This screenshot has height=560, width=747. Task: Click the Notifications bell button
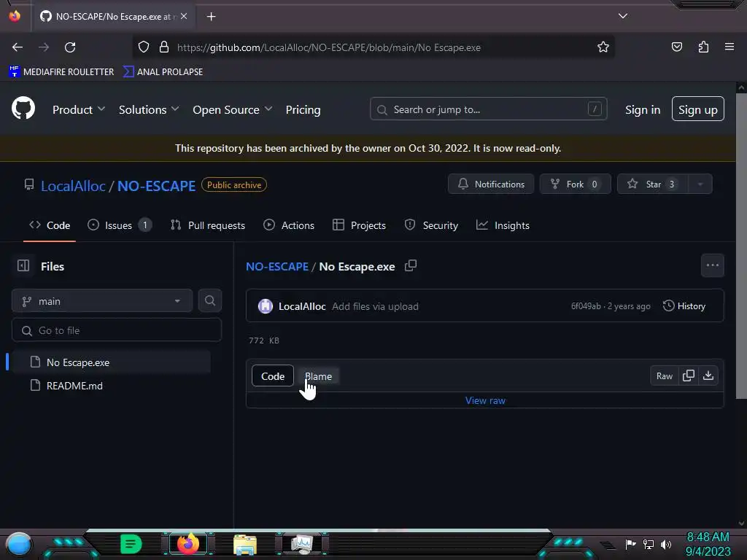coord(491,184)
